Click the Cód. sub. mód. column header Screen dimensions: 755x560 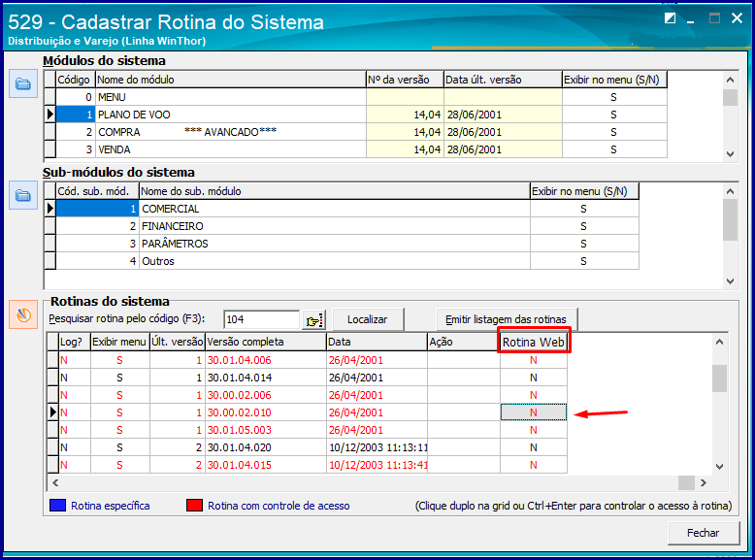[98, 191]
